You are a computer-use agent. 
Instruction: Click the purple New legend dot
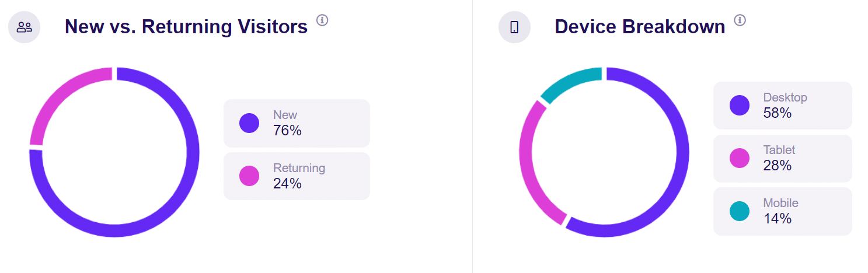pyautogui.click(x=249, y=123)
